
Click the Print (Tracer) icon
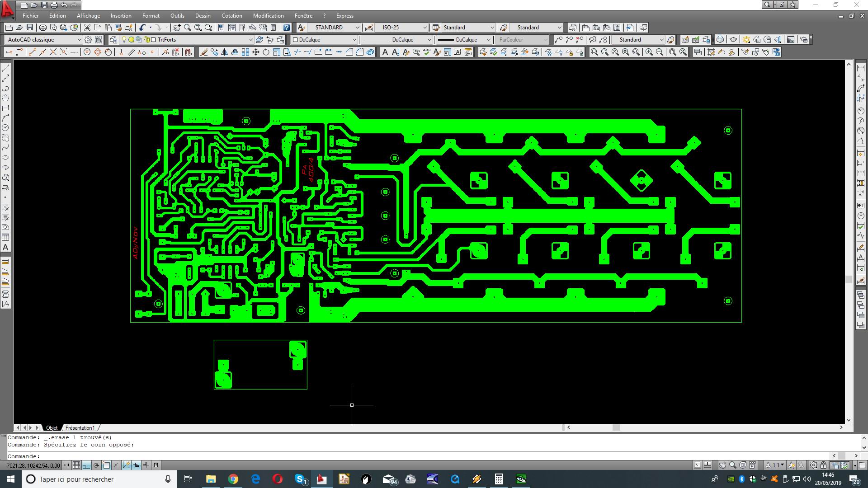tap(43, 28)
